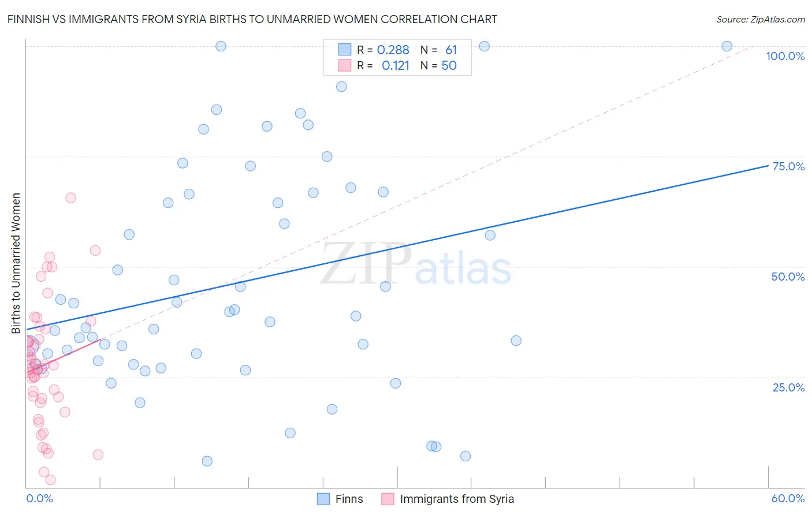Click the pink swatch beside R = 0.121
The width and height of the screenshot is (812, 515).
point(345,65)
